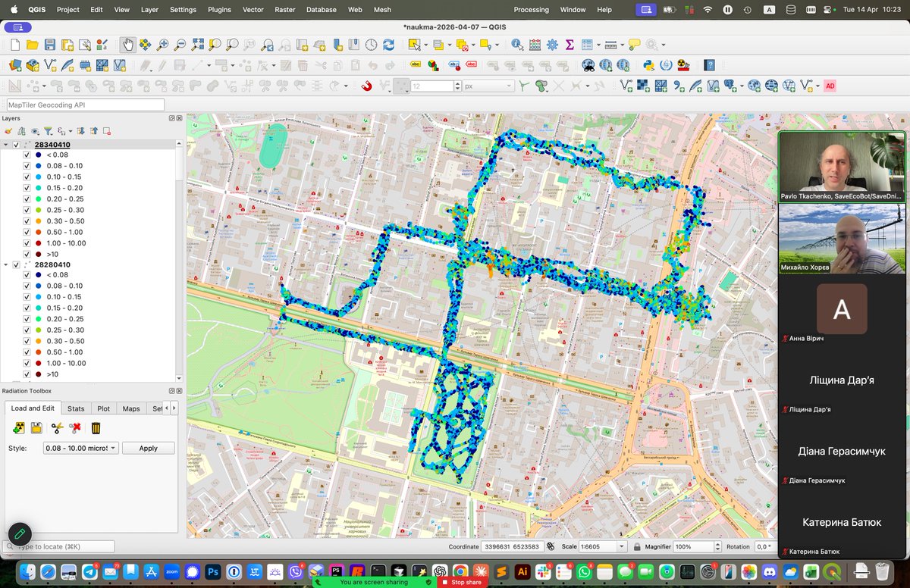Filter legend with the funnel icon
Screen dimensions: 910x588
click(x=47, y=131)
